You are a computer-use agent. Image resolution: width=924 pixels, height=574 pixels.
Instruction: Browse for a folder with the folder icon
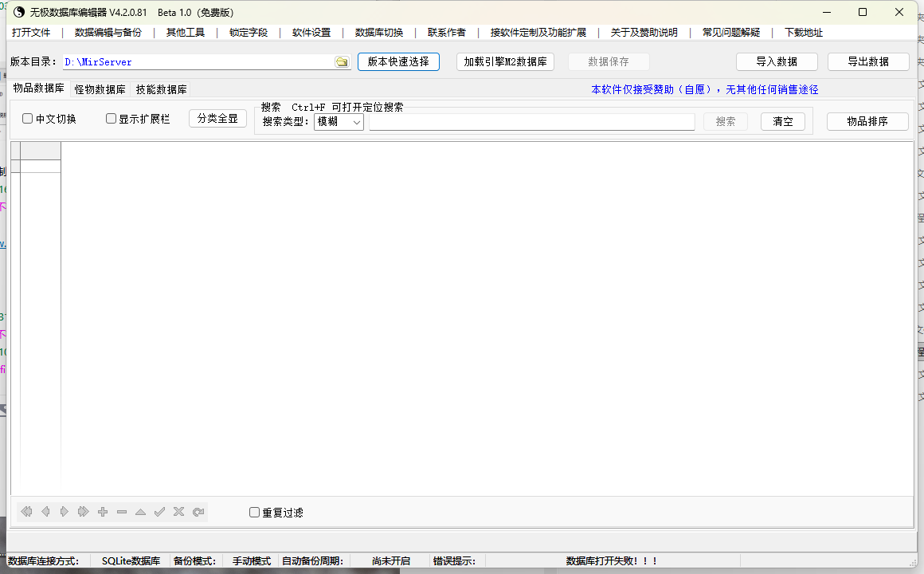pyautogui.click(x=342, y=61)
